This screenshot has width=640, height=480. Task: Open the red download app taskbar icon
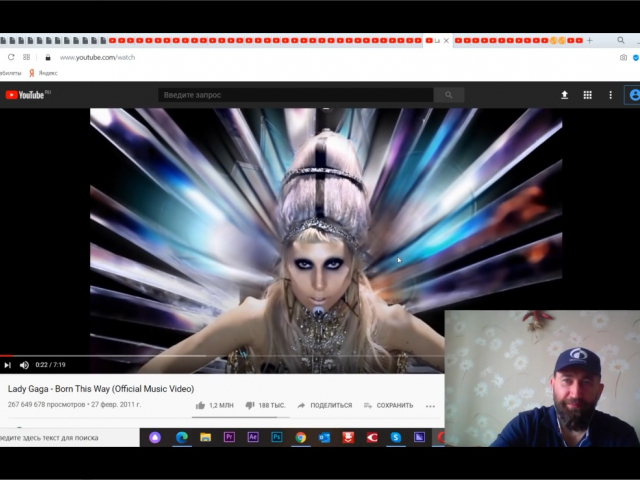(348, 438)
